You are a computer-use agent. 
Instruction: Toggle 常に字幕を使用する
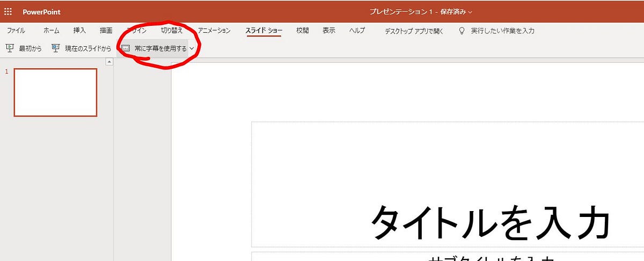[160, 48]
